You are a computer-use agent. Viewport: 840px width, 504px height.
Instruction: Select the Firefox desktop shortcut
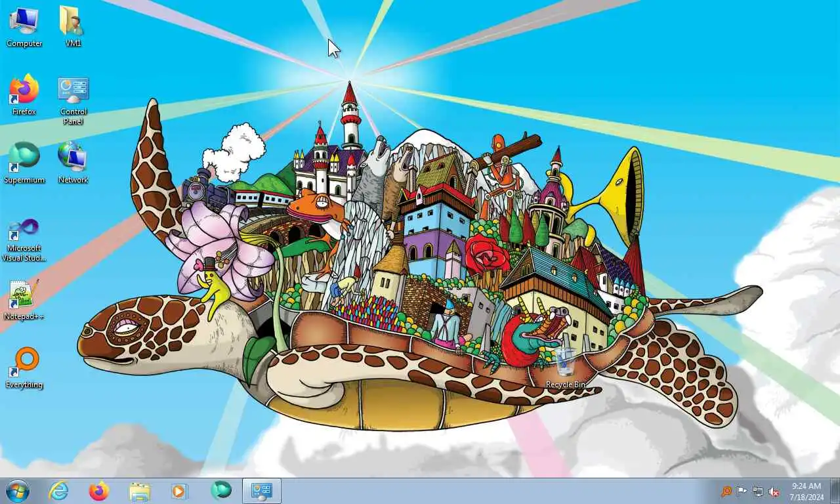pos(24,94)
